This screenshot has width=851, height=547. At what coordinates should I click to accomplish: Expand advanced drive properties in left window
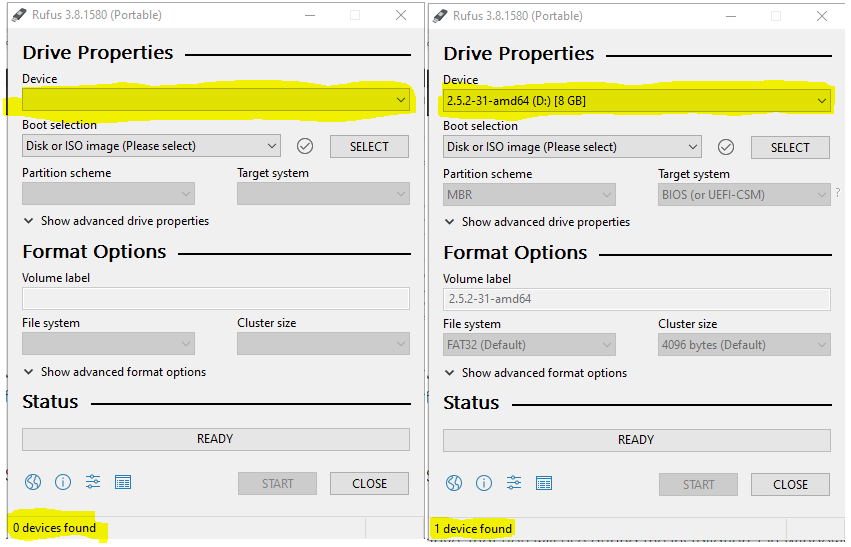point(116,221)
